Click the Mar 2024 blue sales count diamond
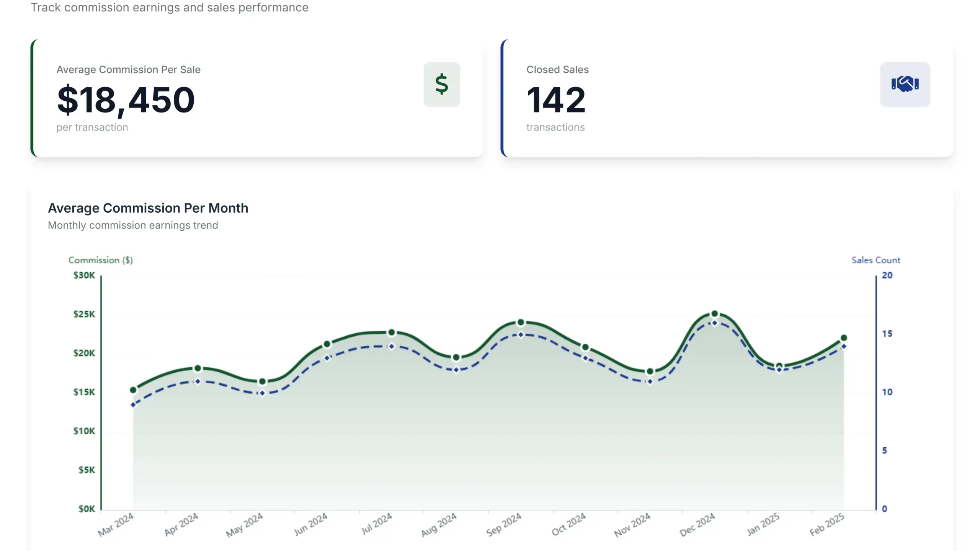 coord(133,405)
